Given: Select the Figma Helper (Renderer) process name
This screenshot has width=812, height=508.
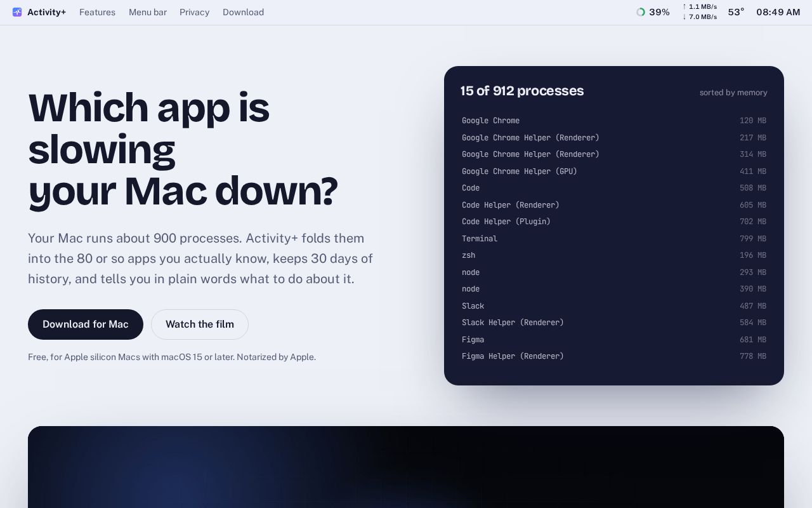Looking at the screenshot, I should pyautogui.click(x=513, y=356).
